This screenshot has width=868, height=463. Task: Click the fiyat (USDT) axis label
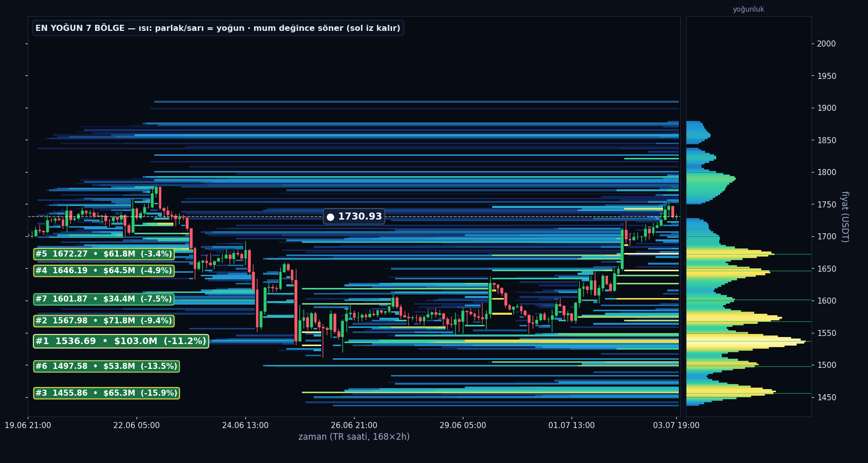point(844,217)
